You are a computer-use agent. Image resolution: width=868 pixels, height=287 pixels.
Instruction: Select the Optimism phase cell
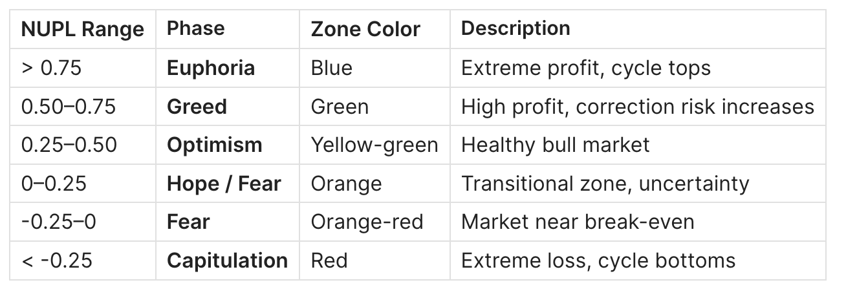215,145
